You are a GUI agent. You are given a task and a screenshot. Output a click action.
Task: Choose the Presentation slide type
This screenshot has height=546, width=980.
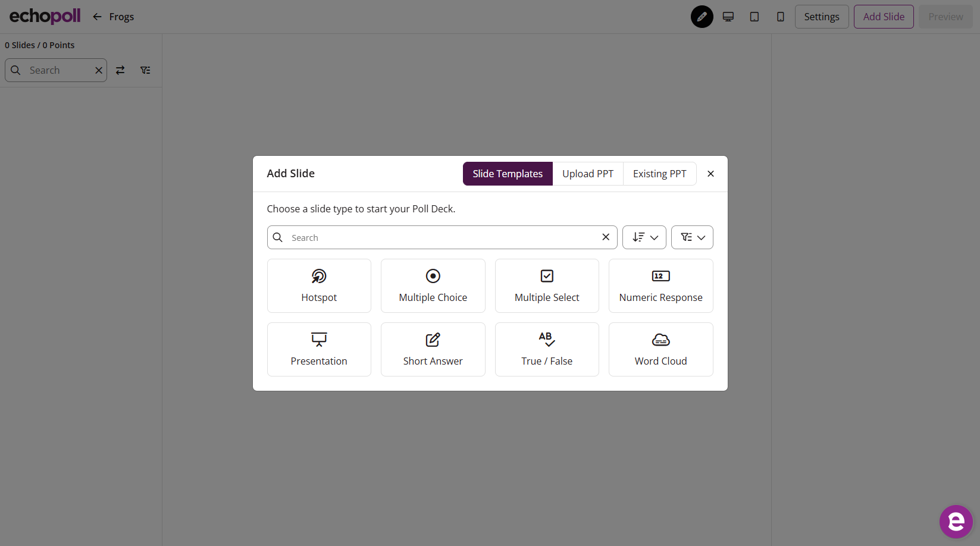click(x=319, y=349)
